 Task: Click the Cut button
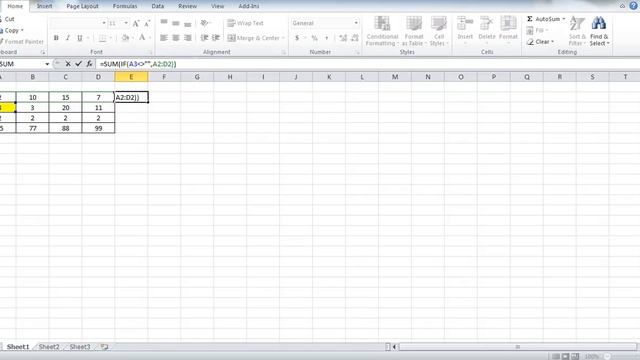pos(7,19)
